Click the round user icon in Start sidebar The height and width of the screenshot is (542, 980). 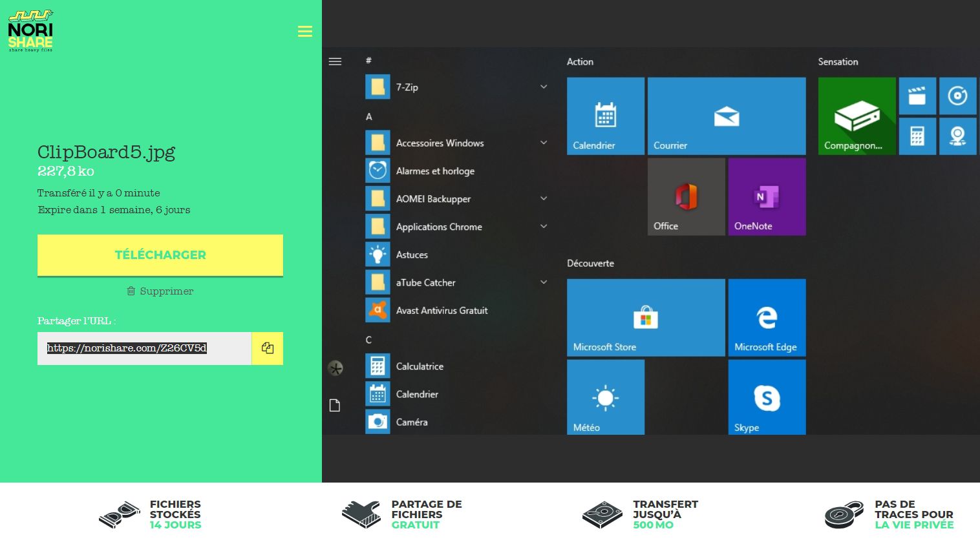click(x=336, y=368)
